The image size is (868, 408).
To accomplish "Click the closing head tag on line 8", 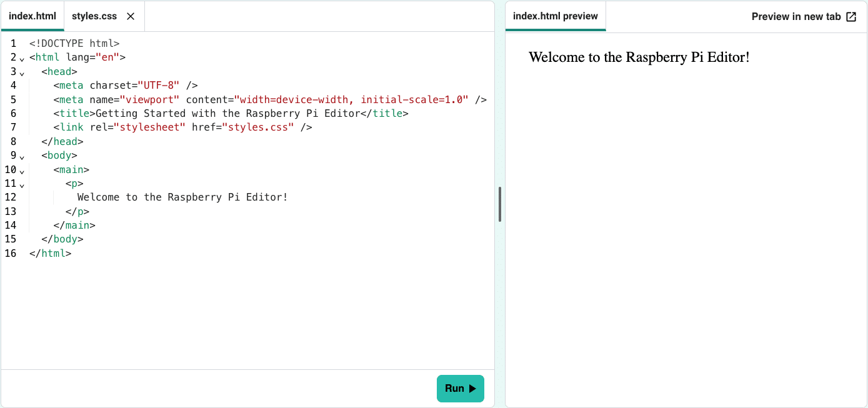I will pos(62,141).
